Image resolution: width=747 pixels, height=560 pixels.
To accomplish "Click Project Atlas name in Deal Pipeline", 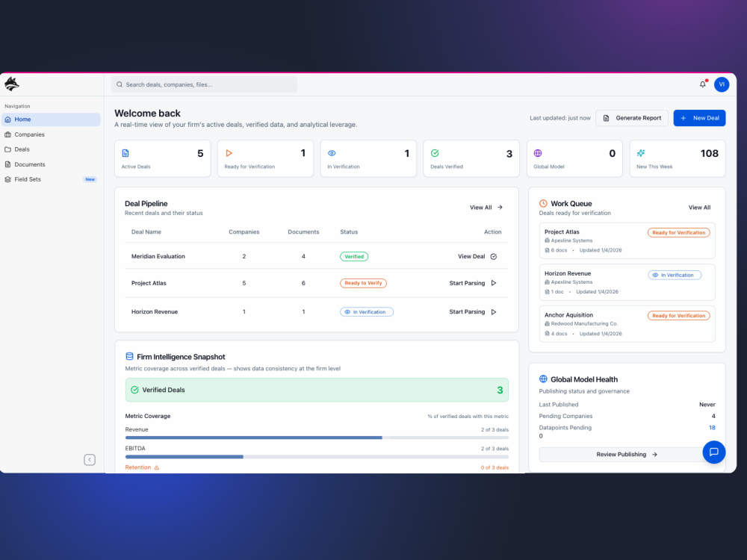I will pyautogui.click(x=149, y=283).
